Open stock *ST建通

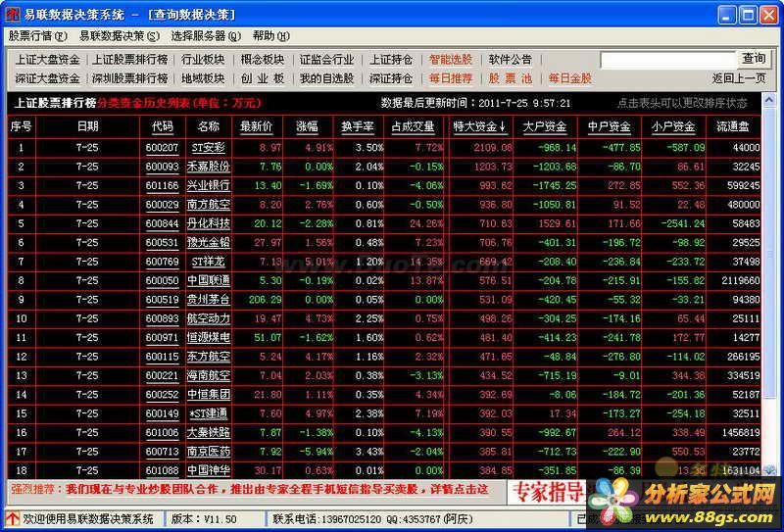tap(209, 413)
